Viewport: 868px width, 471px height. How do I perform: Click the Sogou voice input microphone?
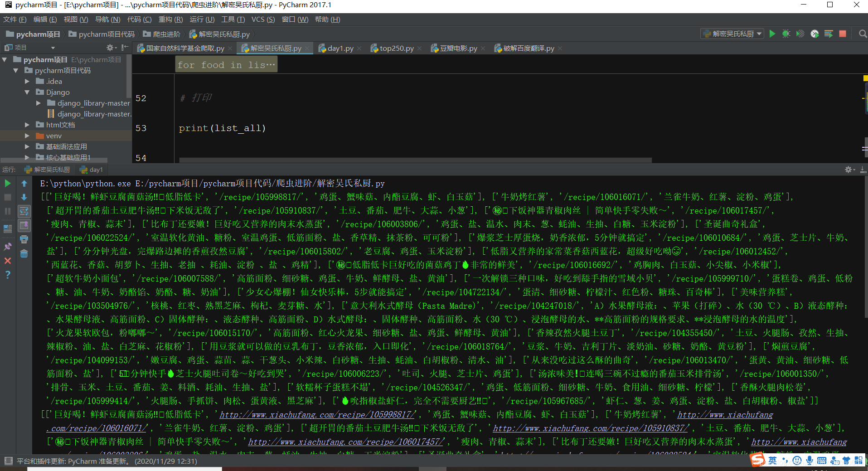[809, 461]
